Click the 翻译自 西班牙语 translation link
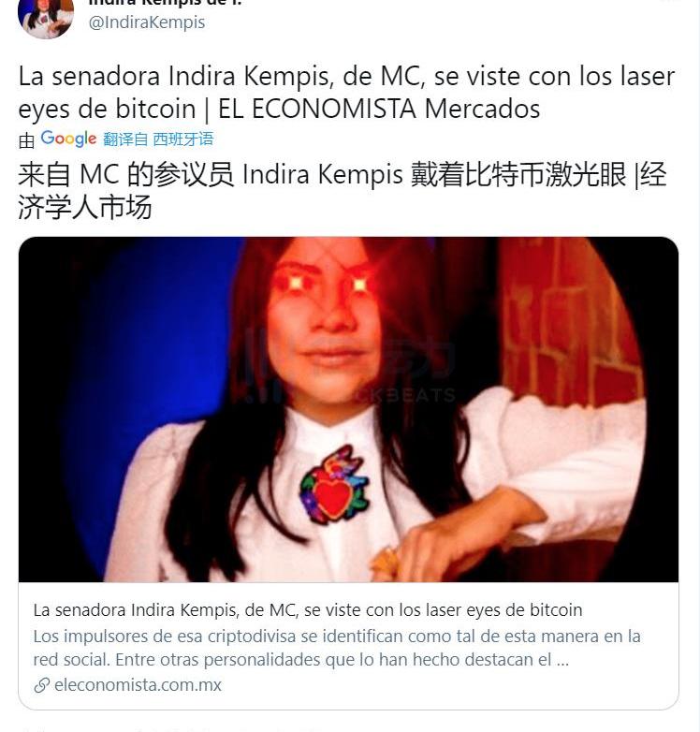700x732 pixels. 158,139
